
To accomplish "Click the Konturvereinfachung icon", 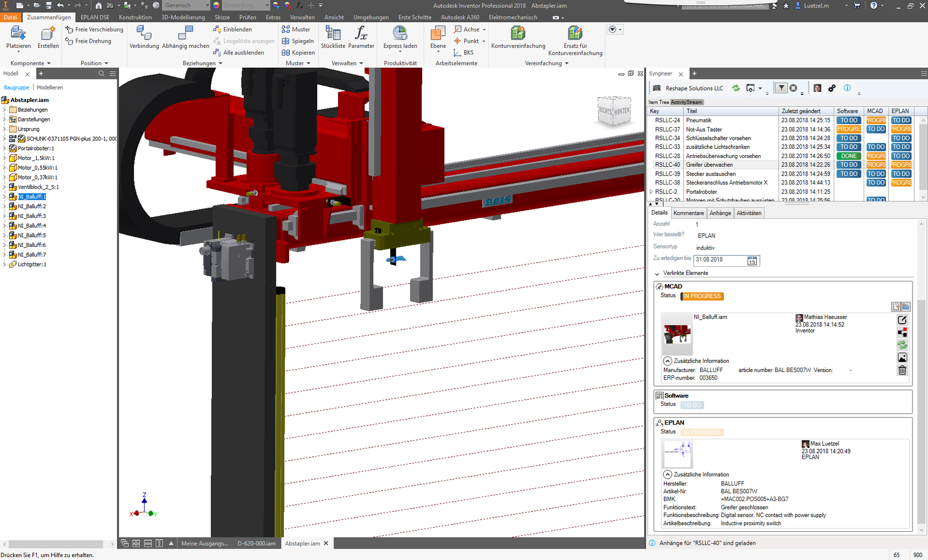I will pos(518,37).
